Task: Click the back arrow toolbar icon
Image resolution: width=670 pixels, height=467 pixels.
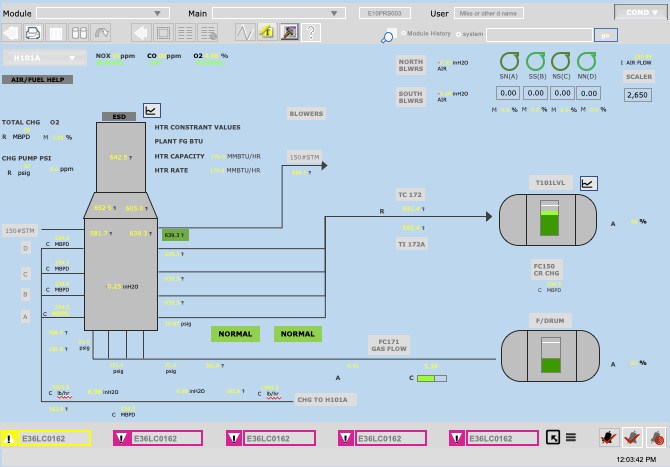Action: pyautogui.click(x=11, y=32)
